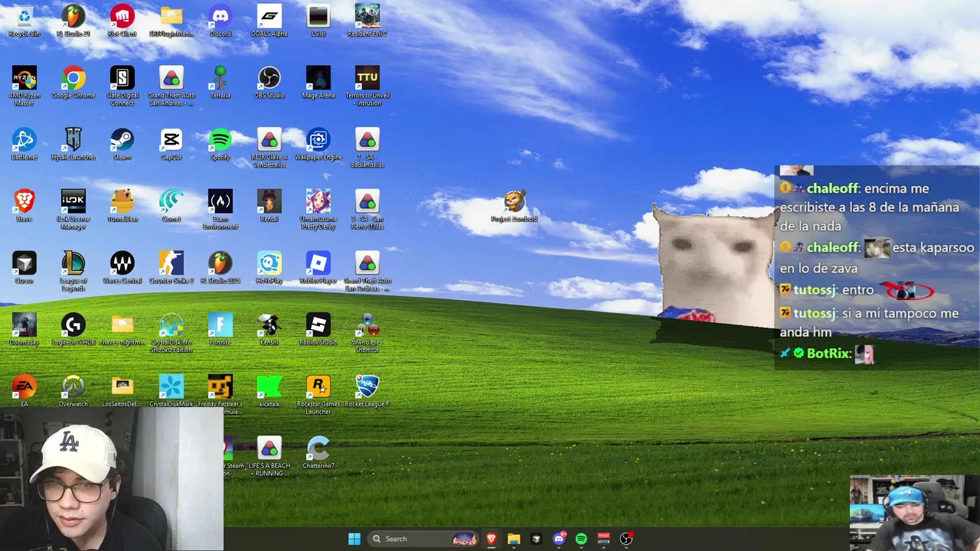Launch Resident Evil 2 shortcut
This screenshot has width=980, height=551.
click(x=367, y=21)
